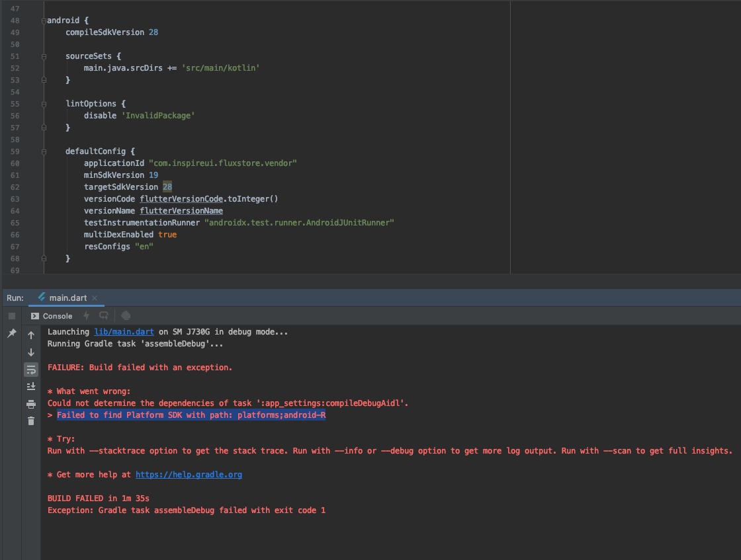
Task: Open the help.gradle.org link
Action: tap(189, 474)
